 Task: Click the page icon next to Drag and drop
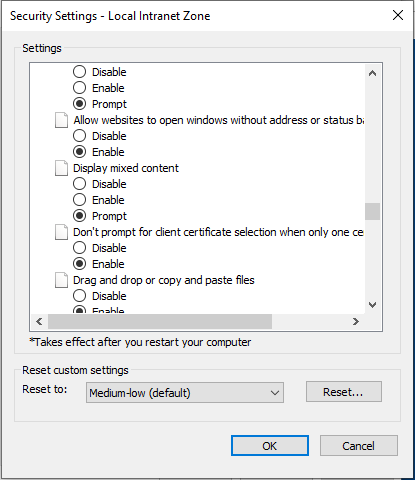click(62, 280)
